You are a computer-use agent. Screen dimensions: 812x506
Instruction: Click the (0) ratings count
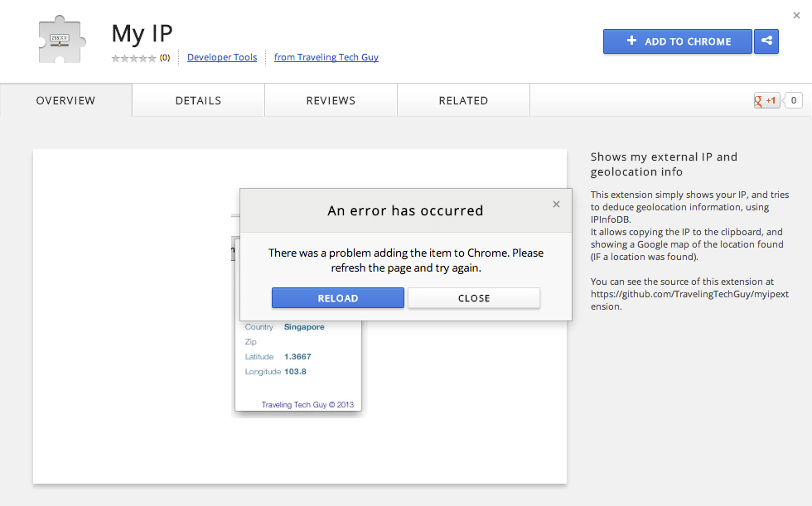click(165, 57)
